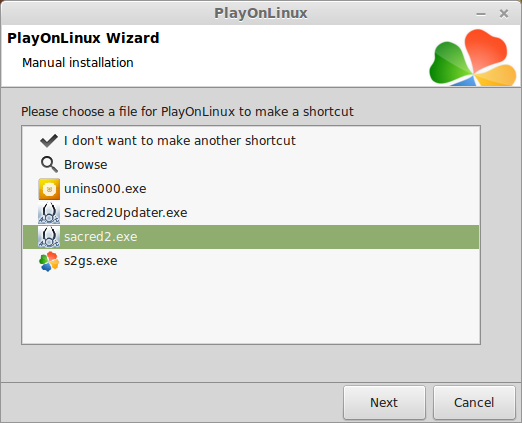Choose the Browse entry in the list
This screenshot has width=522, height=423.
click(251, 165)
